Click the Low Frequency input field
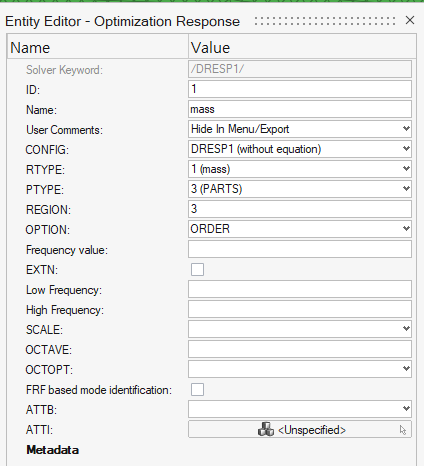Viewport: 424px width, 466px height. point(300,289)
